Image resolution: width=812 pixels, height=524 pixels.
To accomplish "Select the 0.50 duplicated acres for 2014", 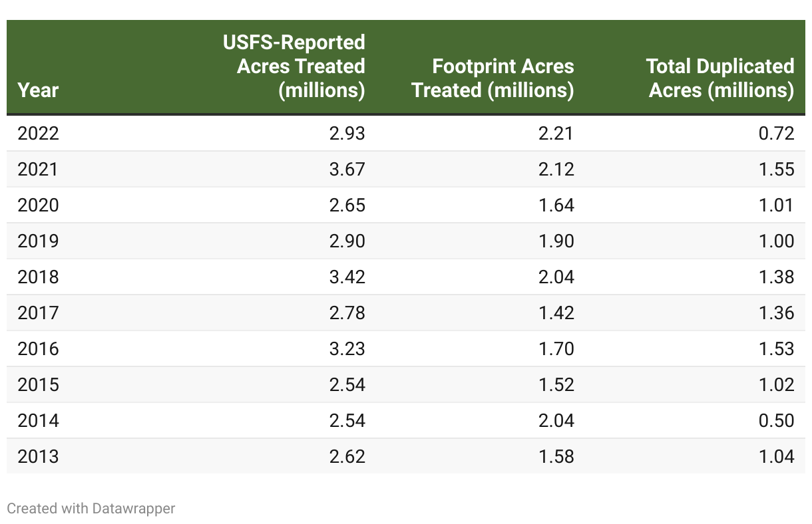I will point(776,421).
